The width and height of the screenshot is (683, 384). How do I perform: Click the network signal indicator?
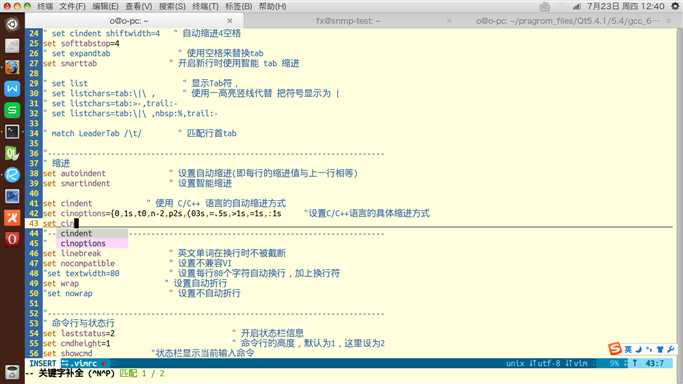(576, 7)
